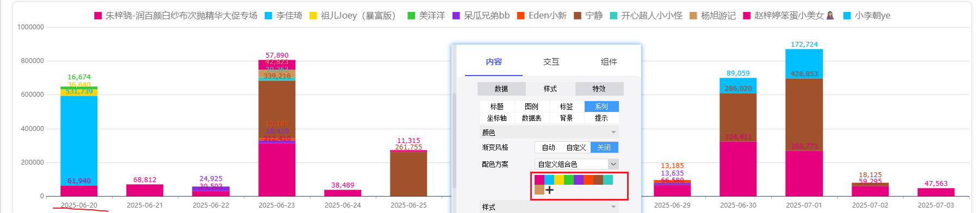Open the 配色方案 combo box dropdown

[613, 164]
